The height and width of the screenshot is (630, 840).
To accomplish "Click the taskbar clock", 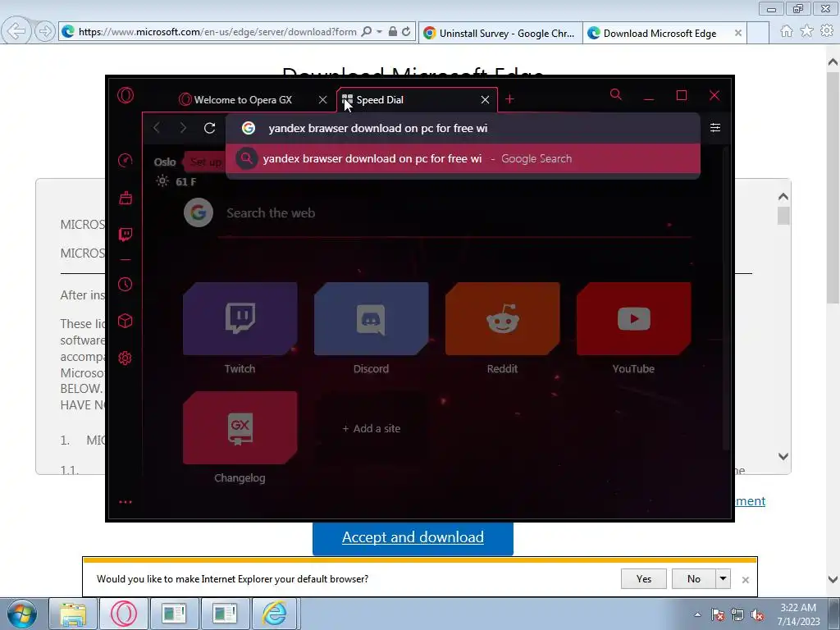I will coord(798,614).
